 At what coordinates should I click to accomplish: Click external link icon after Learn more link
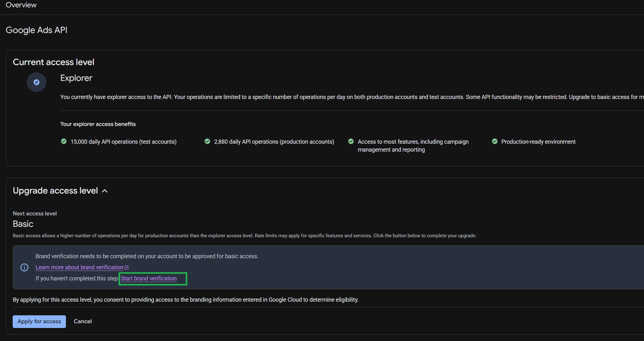coord(127,267)
